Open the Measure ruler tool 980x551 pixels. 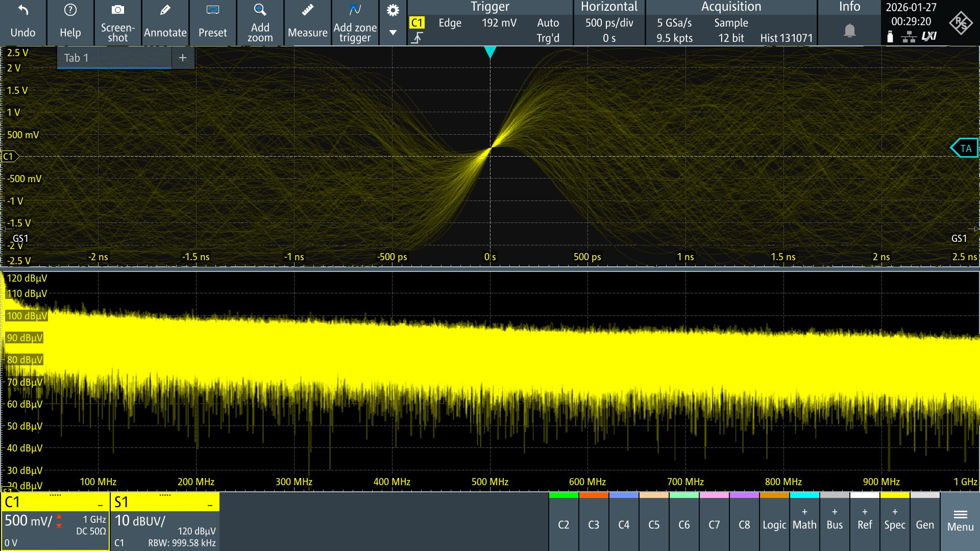click(x=307, y=10)
